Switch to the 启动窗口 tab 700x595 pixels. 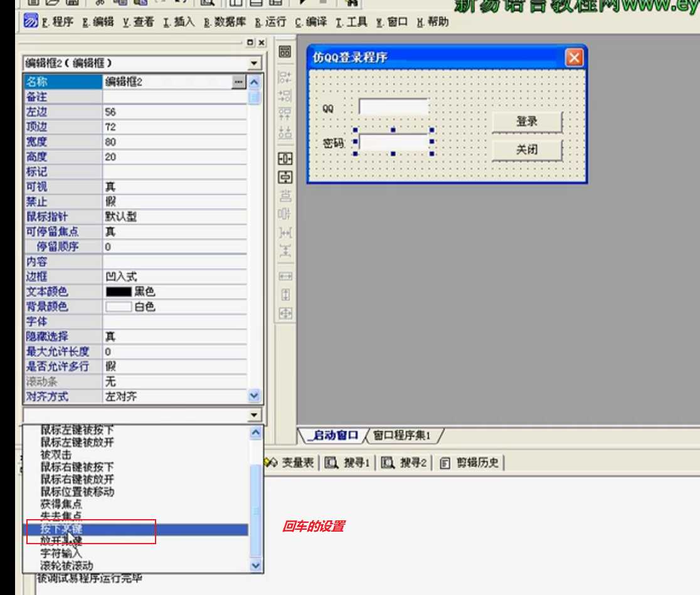(334, 435)
